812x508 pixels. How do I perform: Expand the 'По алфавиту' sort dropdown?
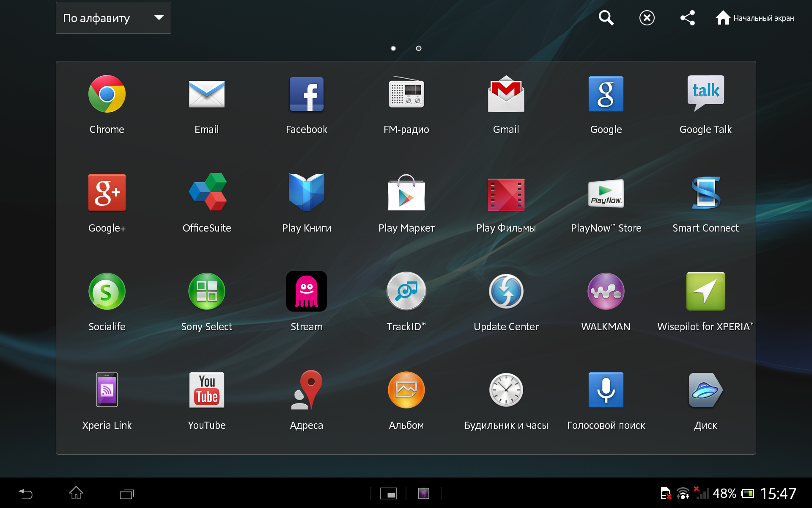point(113,18)
